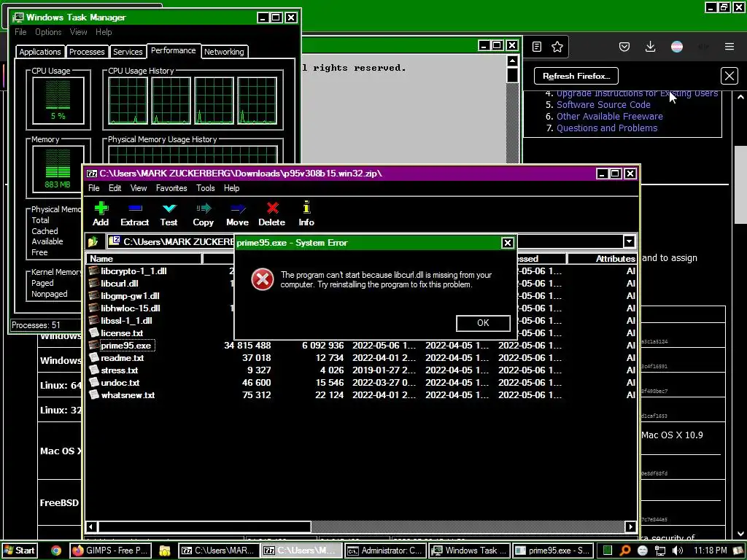Open the Firefox downloads arrow icon
This screenshot has height=560, width=747.
pyautogui.click(x=650, y=47)
